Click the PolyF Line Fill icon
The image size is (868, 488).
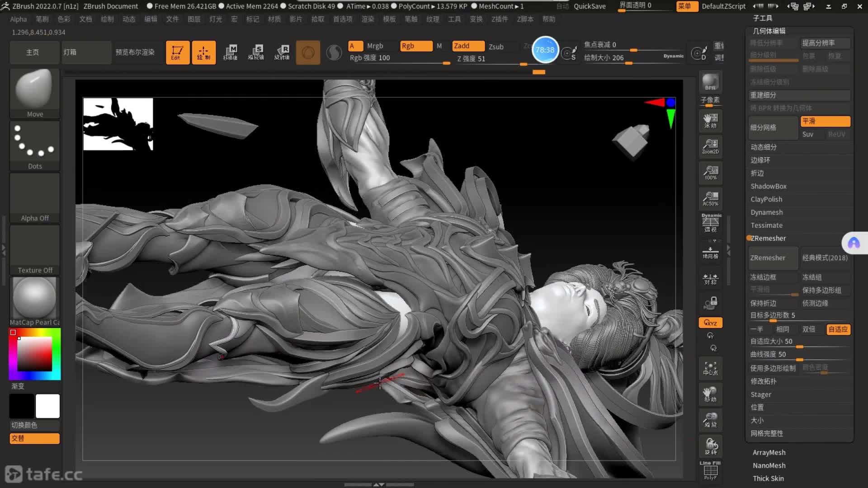pos(710,471)
